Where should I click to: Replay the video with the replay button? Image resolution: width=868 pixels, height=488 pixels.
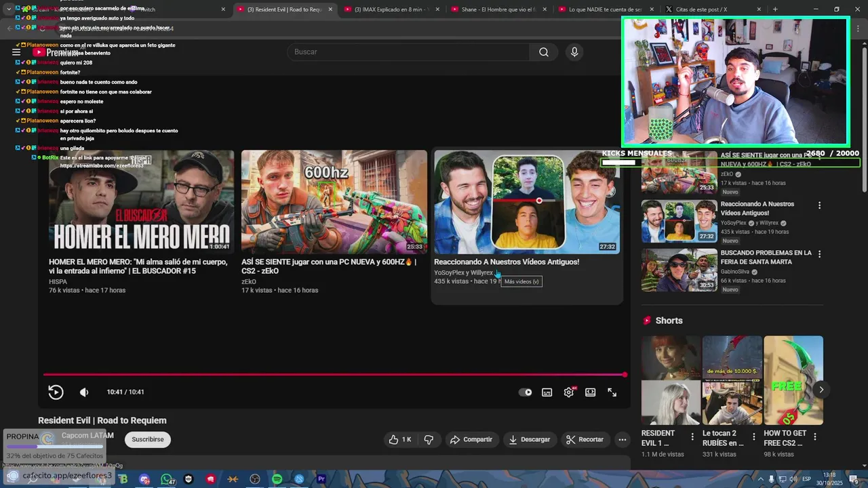point(56,392)
